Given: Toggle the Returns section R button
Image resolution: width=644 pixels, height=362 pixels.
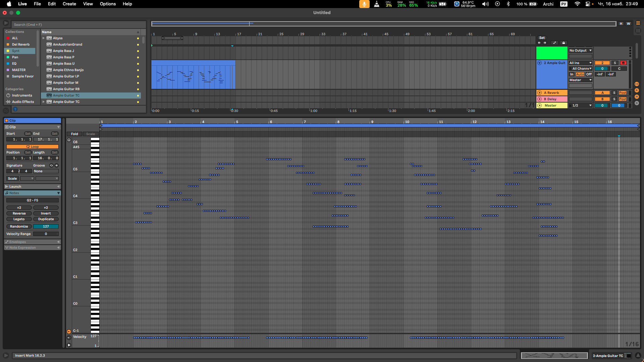Looking at the screenshot, I should click(637, 90).
